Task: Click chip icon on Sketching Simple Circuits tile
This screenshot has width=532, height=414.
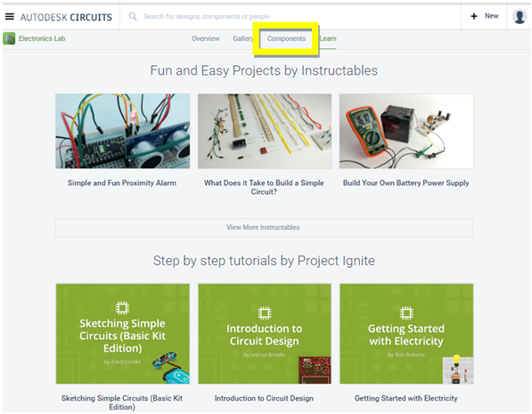Action: click(122, 307)
